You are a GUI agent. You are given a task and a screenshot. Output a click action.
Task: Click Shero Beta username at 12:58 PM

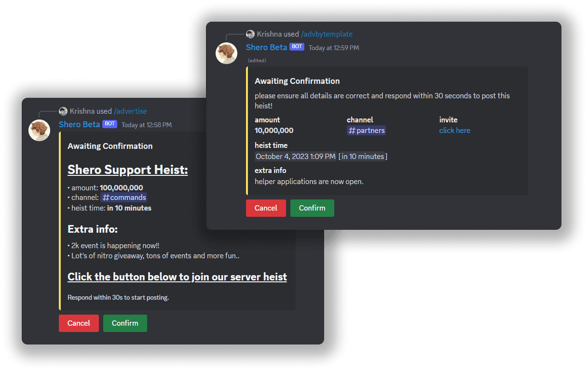pyautogui.click(x=79, y=124)
